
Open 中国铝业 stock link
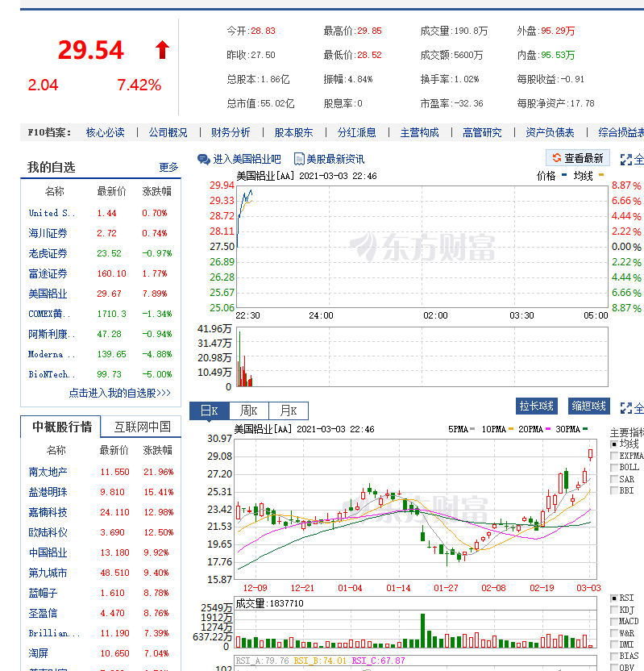pos(48,553)
